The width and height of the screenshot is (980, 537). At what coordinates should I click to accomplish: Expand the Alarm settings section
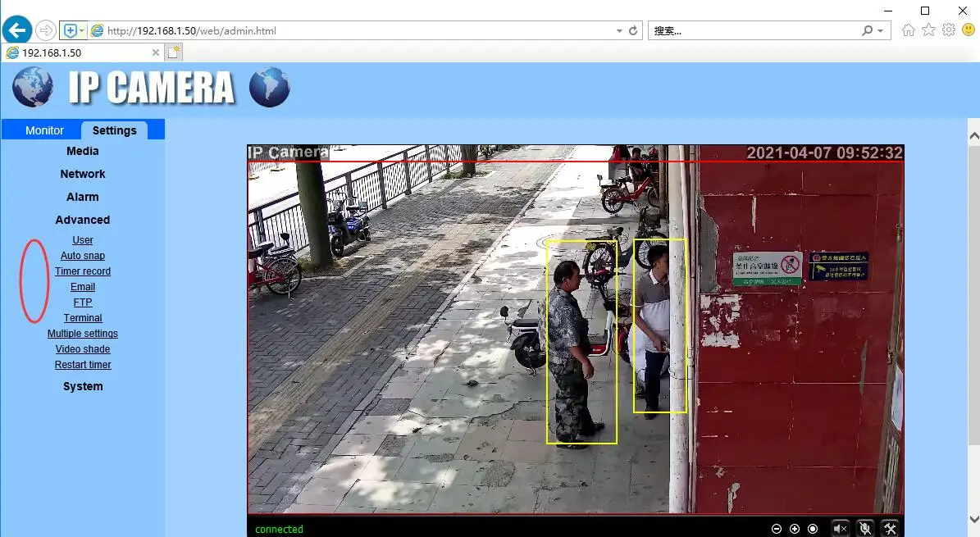point(83,197)
